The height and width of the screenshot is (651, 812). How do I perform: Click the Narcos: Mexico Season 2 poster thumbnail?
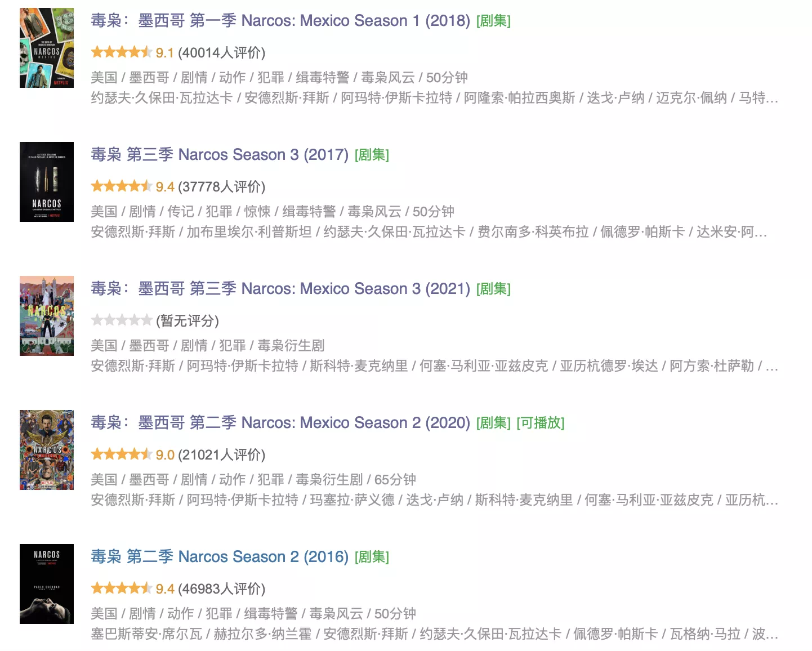point(47,450)
